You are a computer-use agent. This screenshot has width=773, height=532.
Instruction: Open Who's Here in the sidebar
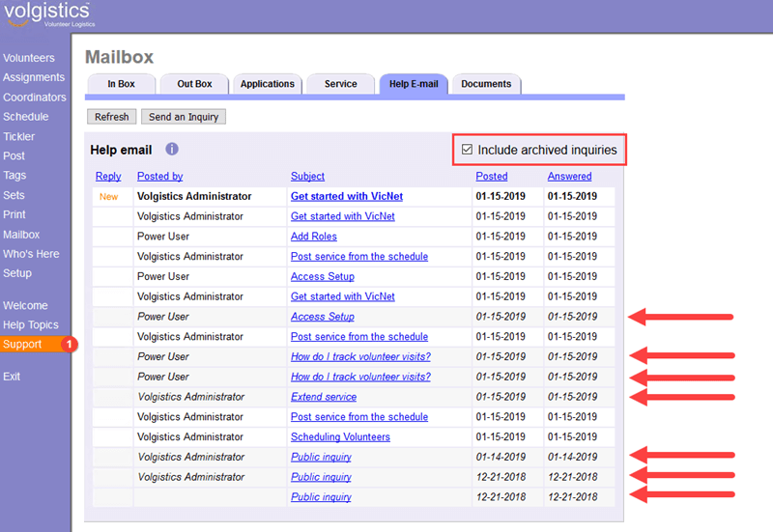click(x=31, y=254)
